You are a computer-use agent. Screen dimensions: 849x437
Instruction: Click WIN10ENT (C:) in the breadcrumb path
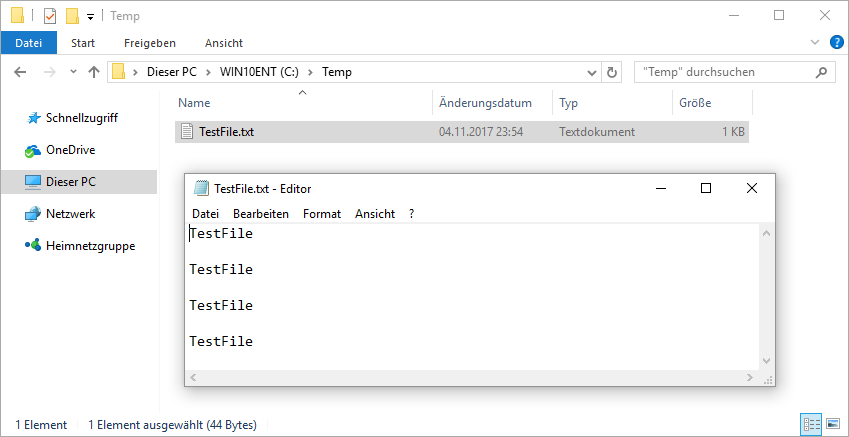(x=260, y=72)
